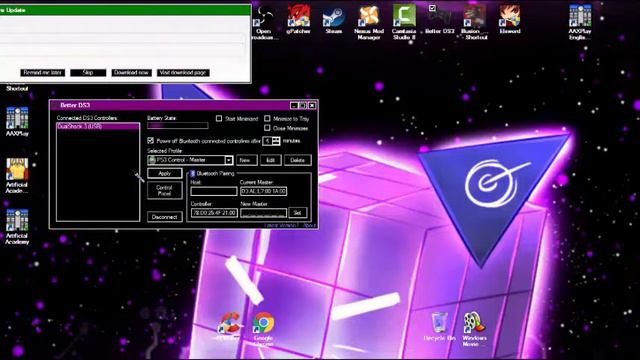The image size is (640, 360).
Task: Open the Recycle Bin
Action: (x=439, y=327)
